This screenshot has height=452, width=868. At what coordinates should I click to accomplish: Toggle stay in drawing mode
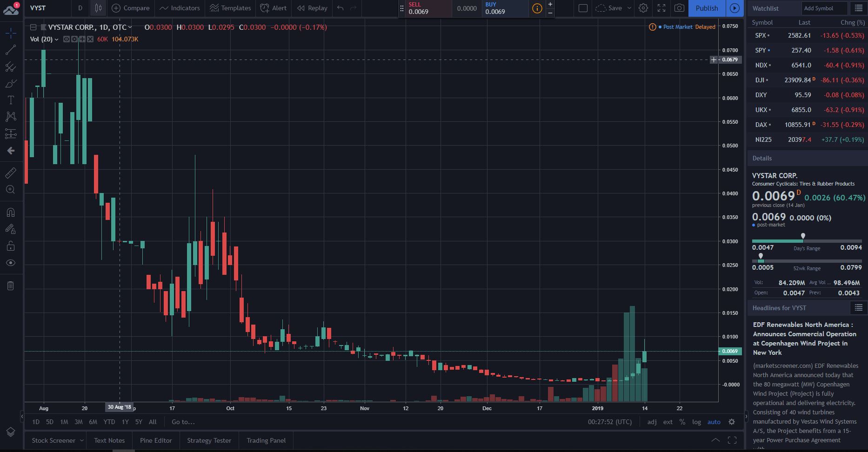point(11,229)
